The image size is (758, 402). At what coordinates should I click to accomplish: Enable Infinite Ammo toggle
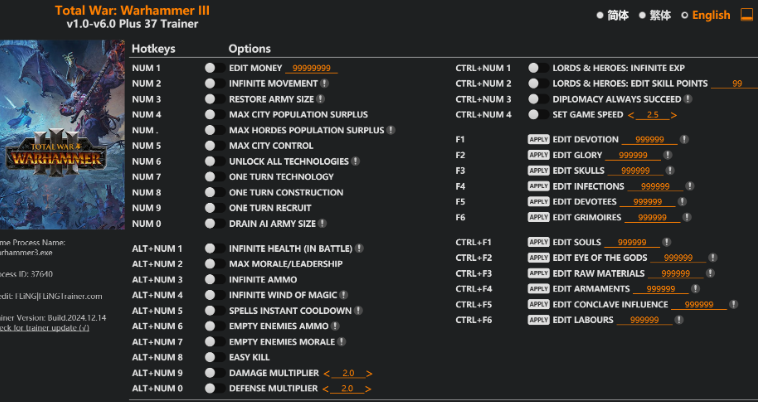tap(215, 279)
